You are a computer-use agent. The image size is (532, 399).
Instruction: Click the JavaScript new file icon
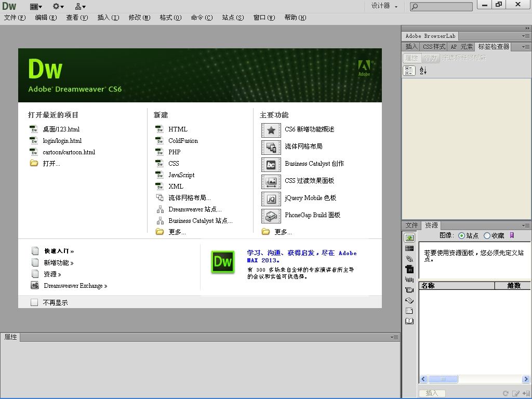click(x=160, y=175)
